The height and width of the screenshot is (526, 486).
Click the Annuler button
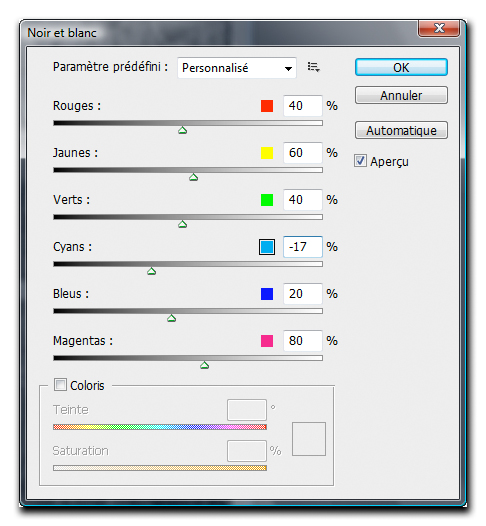(401, 96)
